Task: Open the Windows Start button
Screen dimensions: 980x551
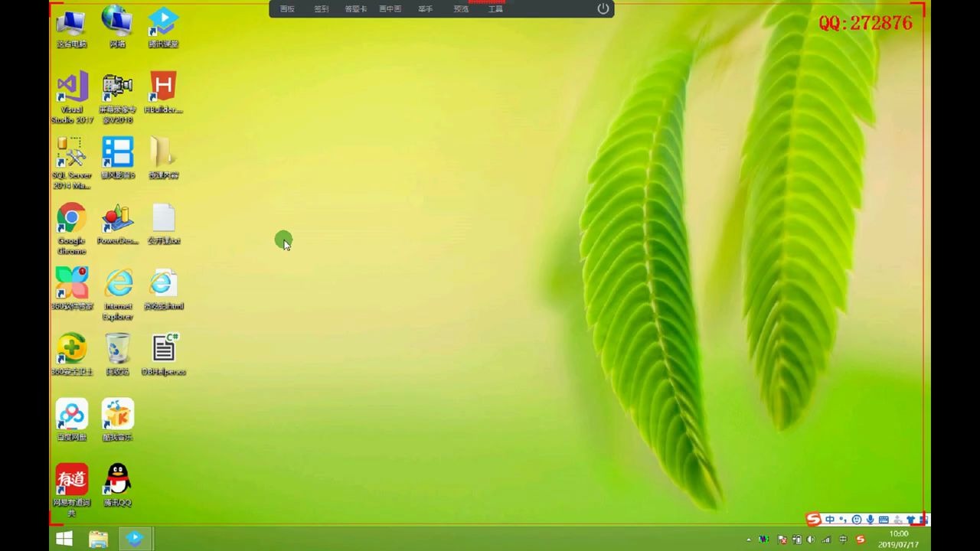Action: pos(64,539)
